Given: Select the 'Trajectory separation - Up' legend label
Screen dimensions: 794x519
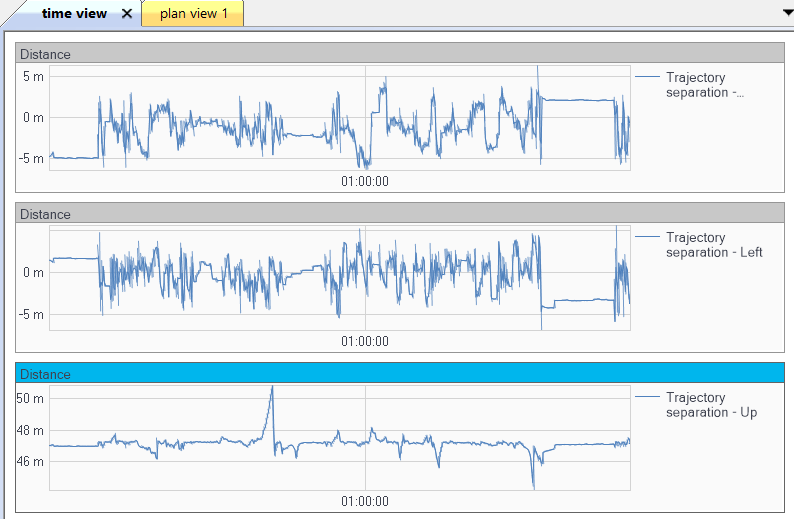Looking at the screenshot, I should [x=710, y=404].
